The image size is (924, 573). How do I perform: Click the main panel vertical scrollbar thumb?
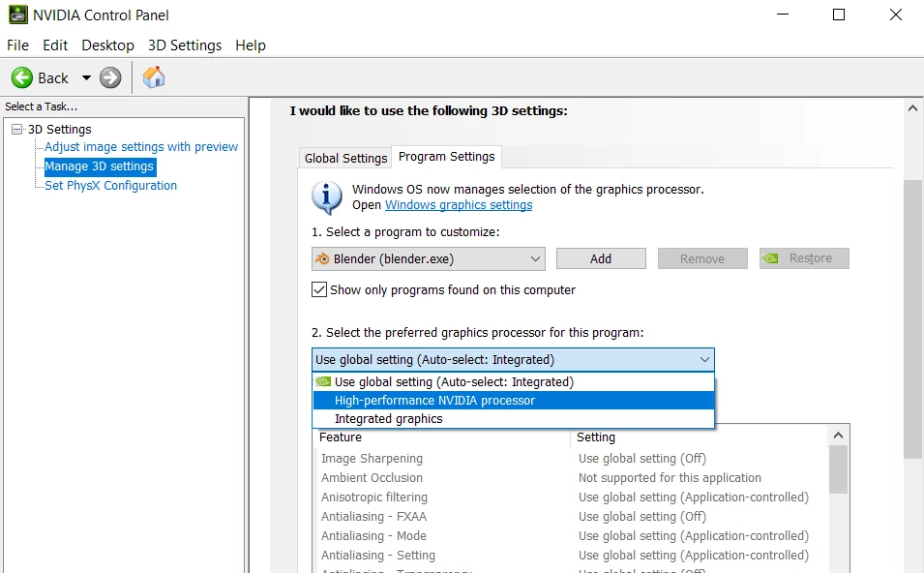[912, 318]
